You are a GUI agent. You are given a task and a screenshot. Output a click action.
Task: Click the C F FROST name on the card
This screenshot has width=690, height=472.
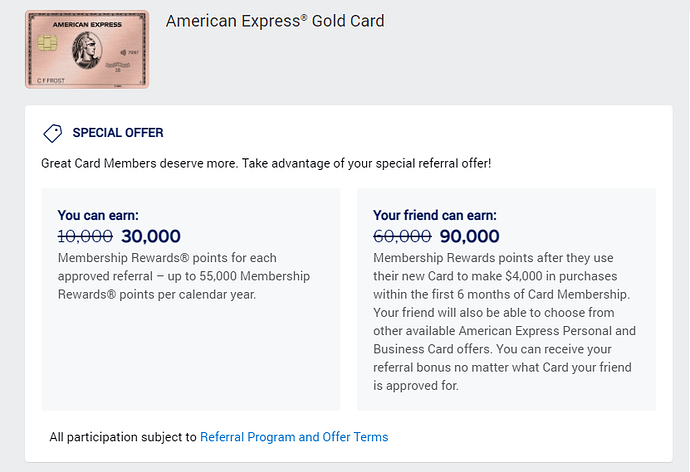click(51, 80)
